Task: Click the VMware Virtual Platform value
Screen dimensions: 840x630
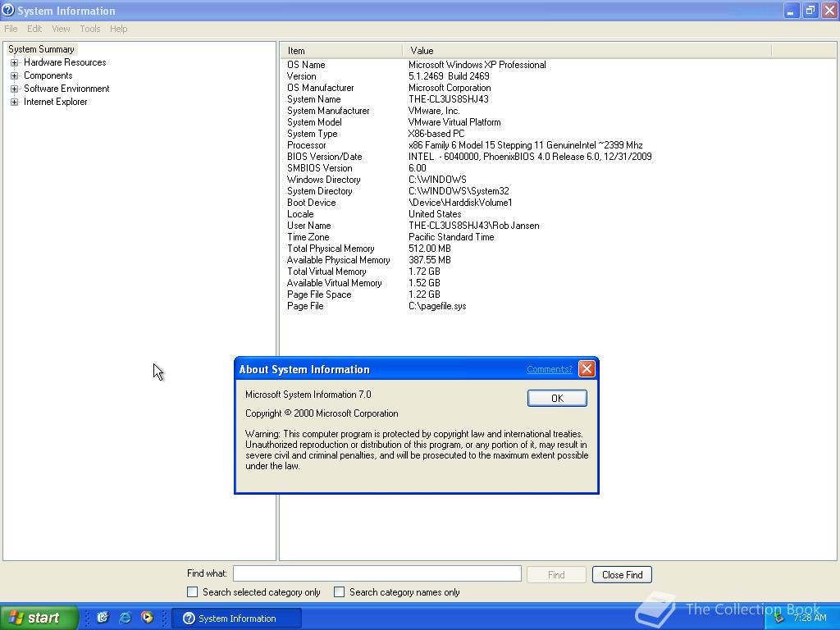Action: (x=454, y=122)
